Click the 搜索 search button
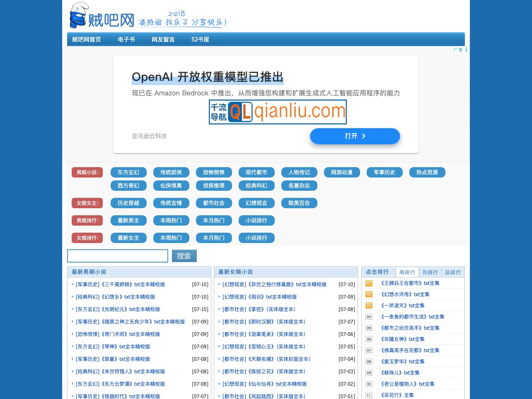This screenshot has height=399, width=532. [x=184, y=256]
